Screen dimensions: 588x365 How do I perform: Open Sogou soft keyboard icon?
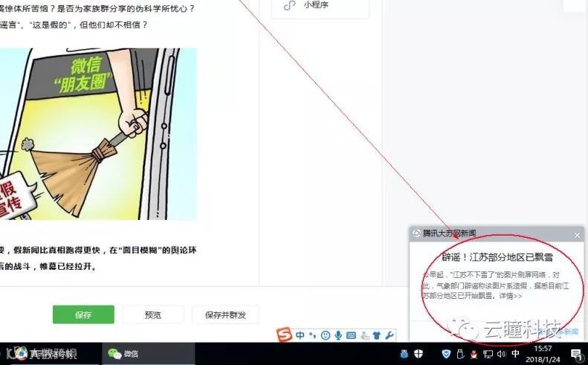coord(351,335)
